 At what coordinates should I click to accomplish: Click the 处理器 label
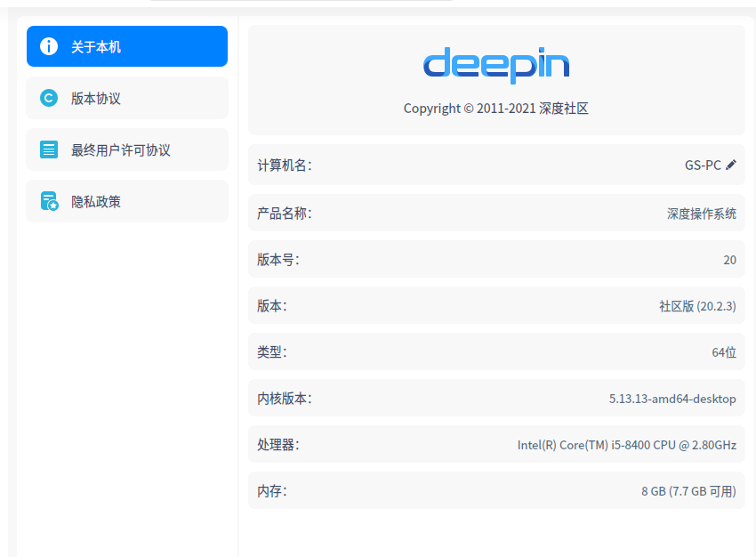pyautogui.click(x=278, y=445)
